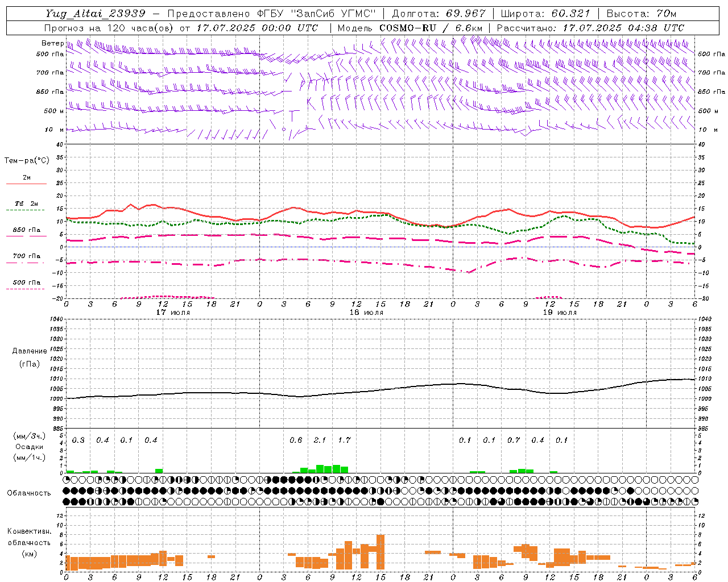This screenshot has width=728, height=582.
Task: Select the Td 2м legend entry
Action: tap(27, 203)
